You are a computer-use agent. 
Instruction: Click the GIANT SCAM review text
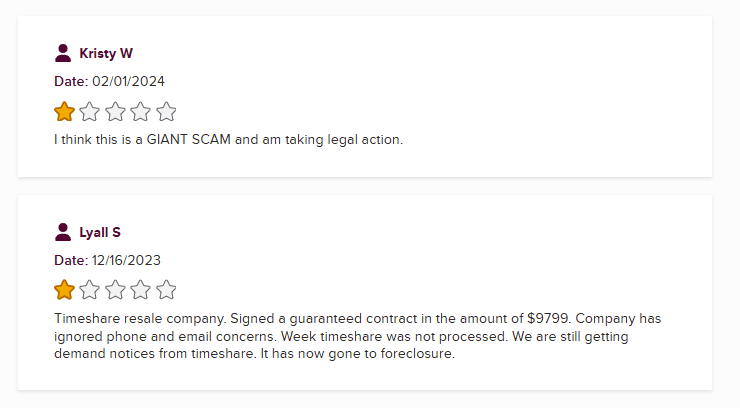pos(228,139)
